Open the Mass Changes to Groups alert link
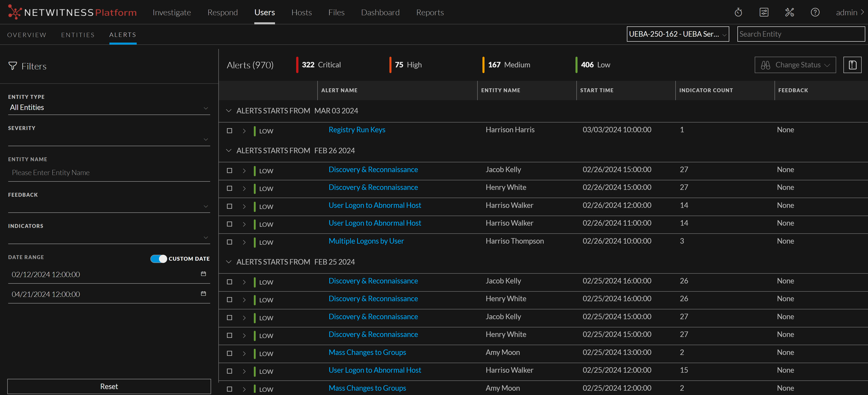The height and width of the screenshot is (395, 868). tap(367, 352)
